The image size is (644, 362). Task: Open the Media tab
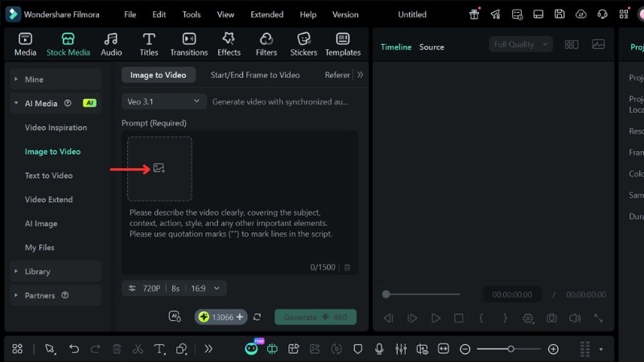[x=25, y=44]
